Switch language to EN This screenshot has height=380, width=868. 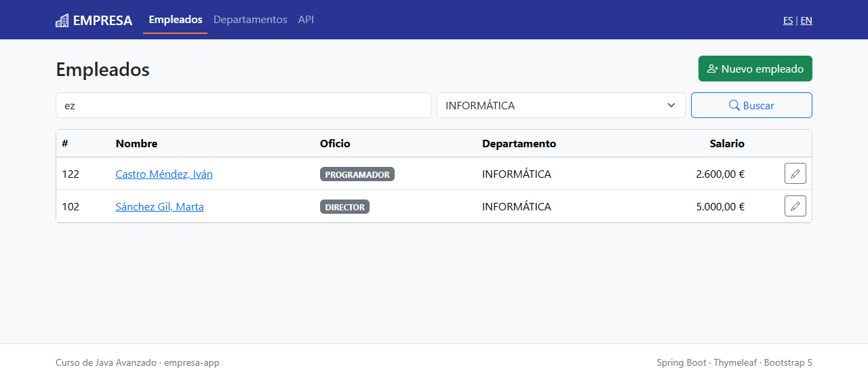point(806,20)
